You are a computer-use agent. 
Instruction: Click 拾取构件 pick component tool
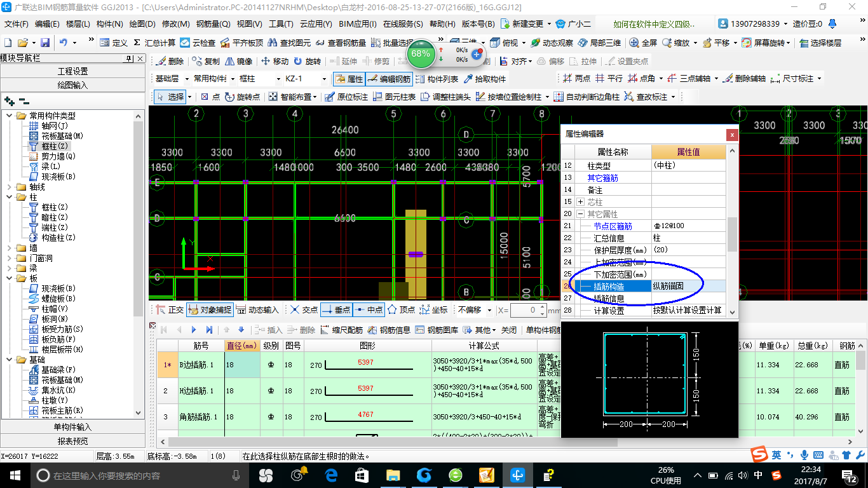click(485, 79)
